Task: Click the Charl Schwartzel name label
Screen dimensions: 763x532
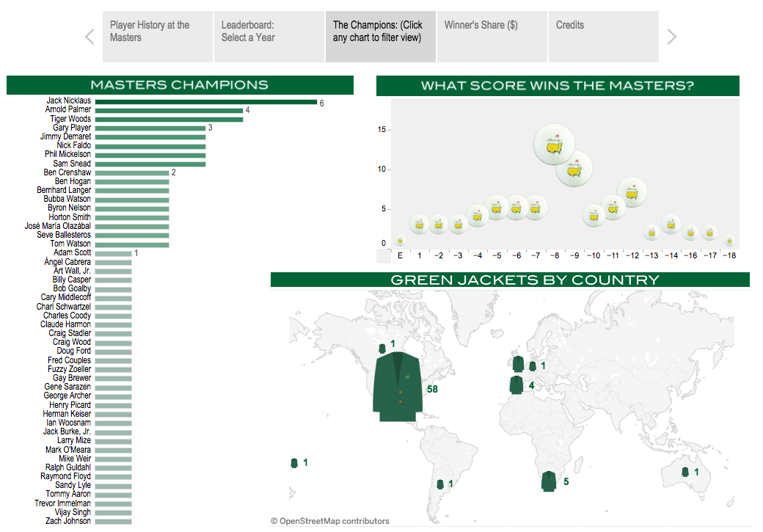Action: [64, 307]
